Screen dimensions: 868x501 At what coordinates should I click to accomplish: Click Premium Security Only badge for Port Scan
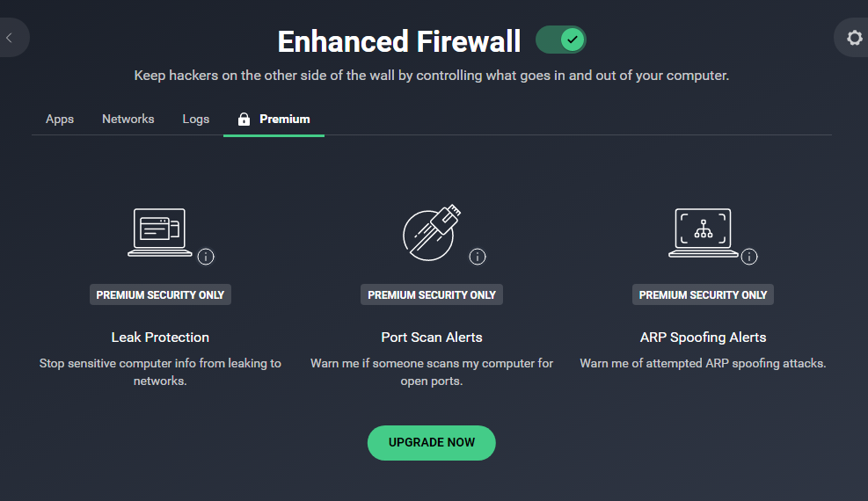432,294
